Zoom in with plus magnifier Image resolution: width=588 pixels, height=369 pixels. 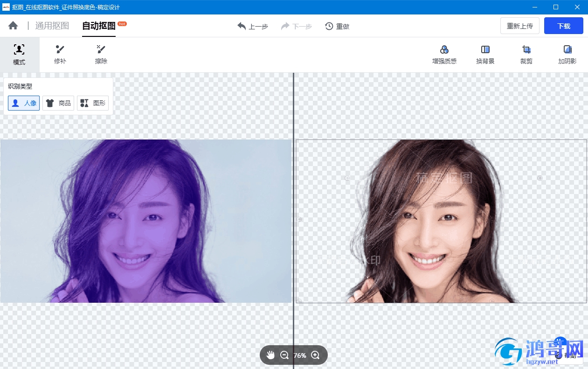pyautogui.click(x=316, y=355)
